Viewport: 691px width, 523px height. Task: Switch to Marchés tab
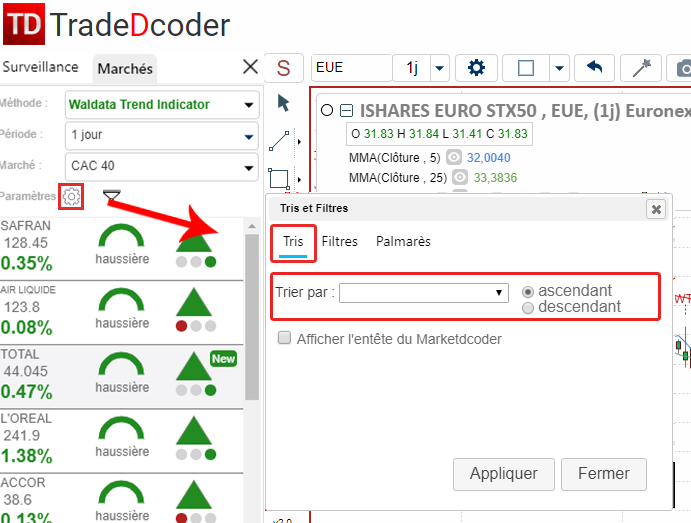point(125,69)
